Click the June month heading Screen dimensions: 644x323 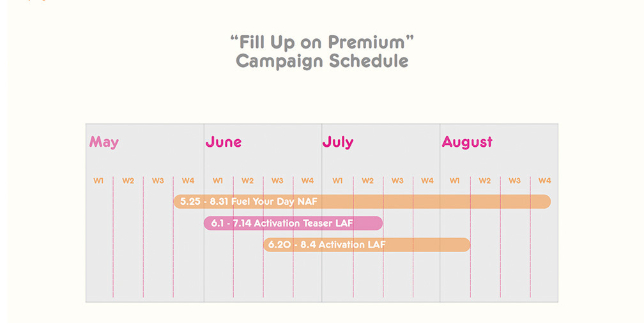[224, 142]
